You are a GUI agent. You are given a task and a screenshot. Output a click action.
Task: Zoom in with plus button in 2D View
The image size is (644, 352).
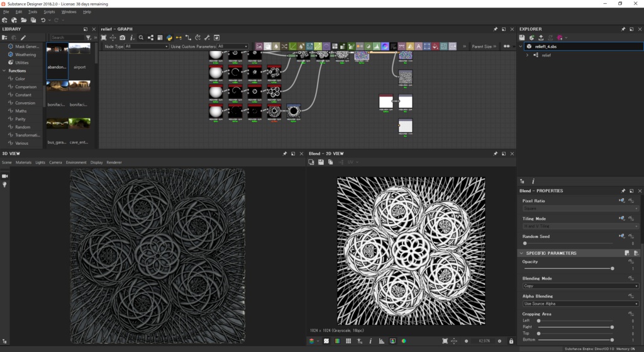tap(499, 341)
